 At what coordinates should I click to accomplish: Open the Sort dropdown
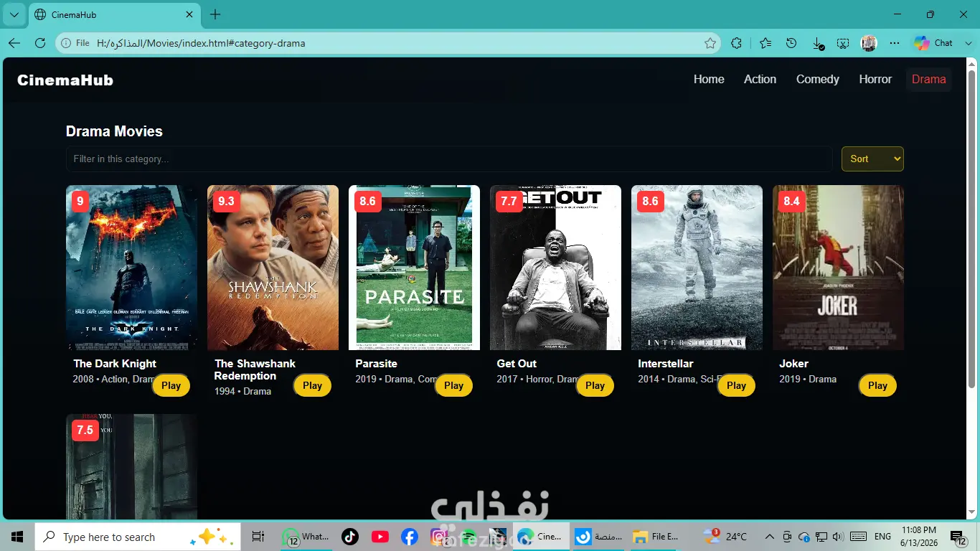pyautogui.click(x=872, y=159)
